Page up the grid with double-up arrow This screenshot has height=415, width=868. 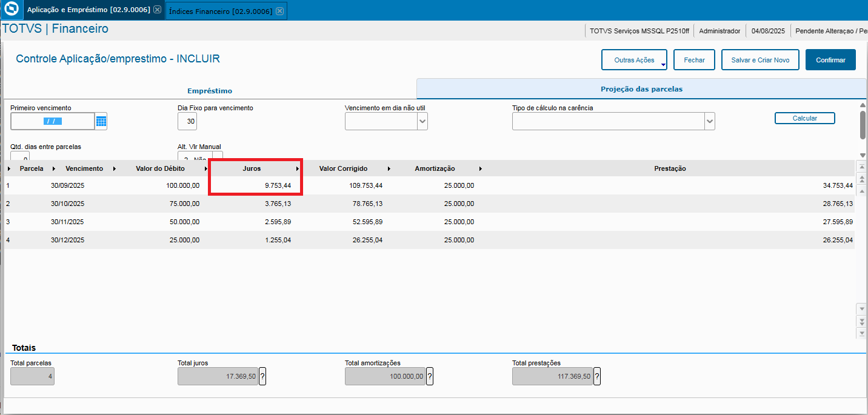tap(861, 179)
